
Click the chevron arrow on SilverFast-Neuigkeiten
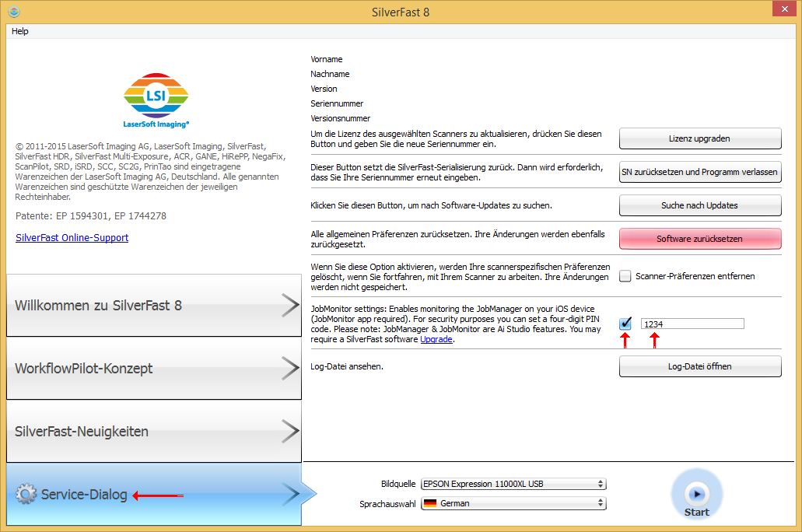click(x=289, y=431)
